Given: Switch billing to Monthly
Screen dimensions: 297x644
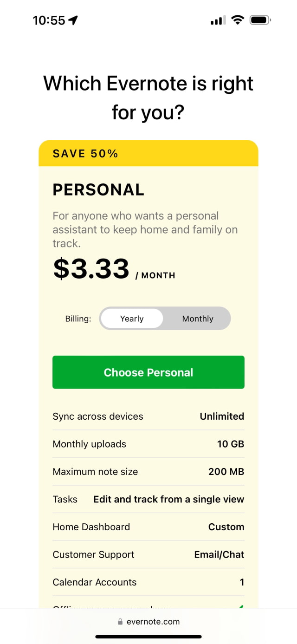Looking at the screenshot, I should tap(197, 319).
